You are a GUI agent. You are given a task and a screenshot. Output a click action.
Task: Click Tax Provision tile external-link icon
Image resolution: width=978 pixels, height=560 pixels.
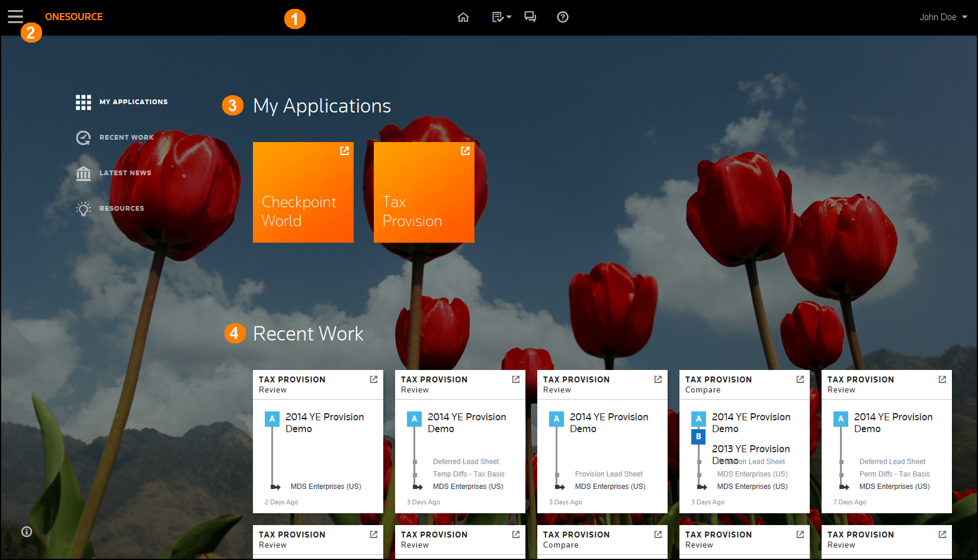[x=465, y=151]
